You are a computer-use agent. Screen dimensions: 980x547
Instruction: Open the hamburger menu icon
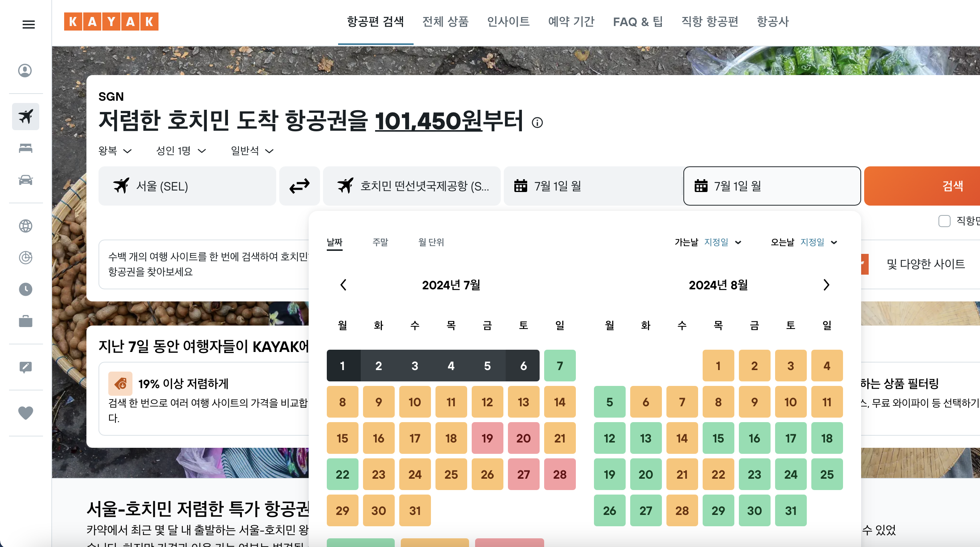pyautogui.click(x=29, y=25)
